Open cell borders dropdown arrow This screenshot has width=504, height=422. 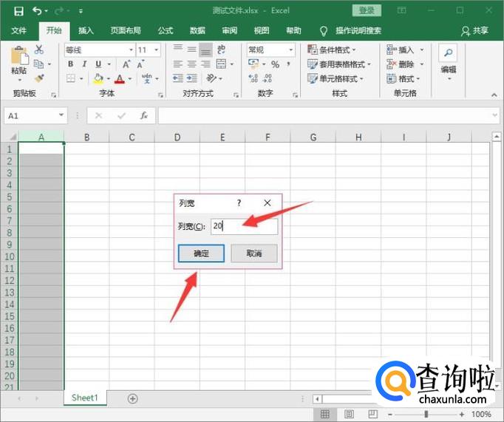[x=81, y=78]
